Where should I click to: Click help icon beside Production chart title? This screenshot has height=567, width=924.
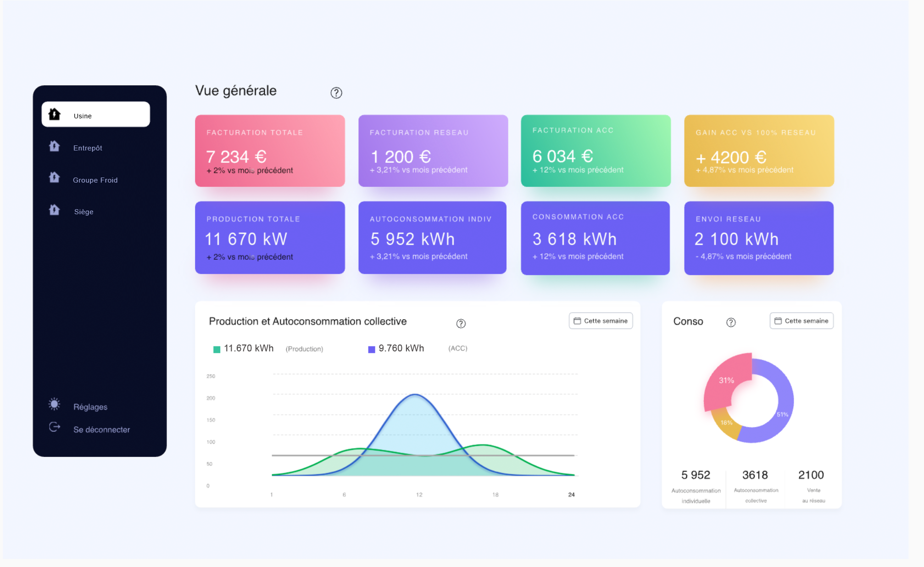pyautogui.click(x=461, y=324)
